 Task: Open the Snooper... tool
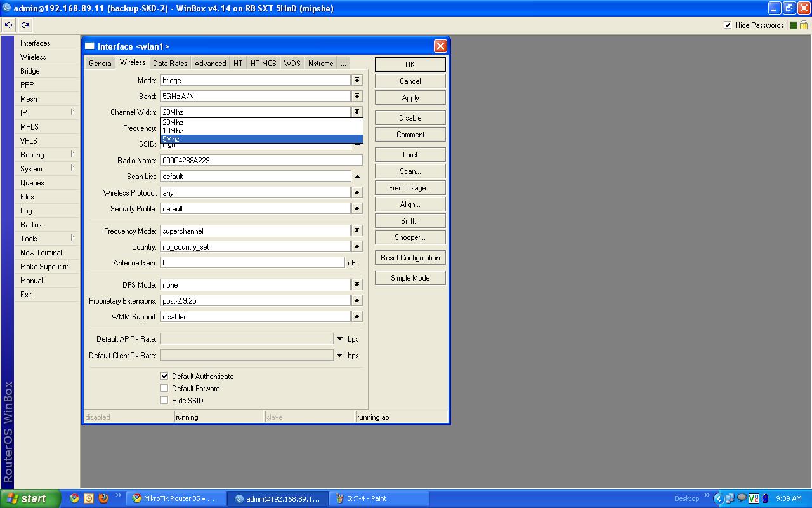click(x=410, y=237)
